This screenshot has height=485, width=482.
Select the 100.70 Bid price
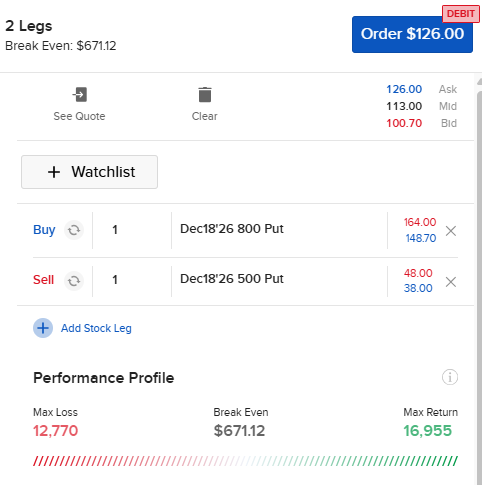coord(404,123)
